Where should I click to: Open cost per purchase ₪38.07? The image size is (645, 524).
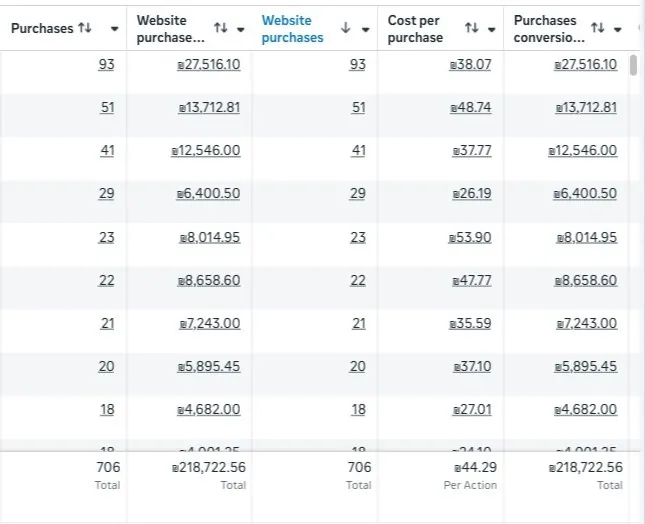tap(470, 65)
